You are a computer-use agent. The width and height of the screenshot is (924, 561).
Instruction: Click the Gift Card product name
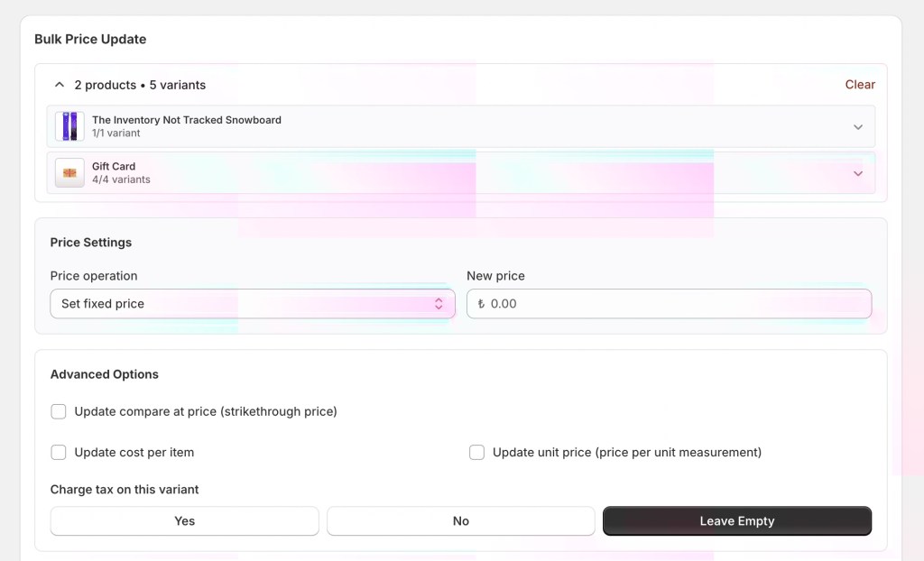point(114,166)
